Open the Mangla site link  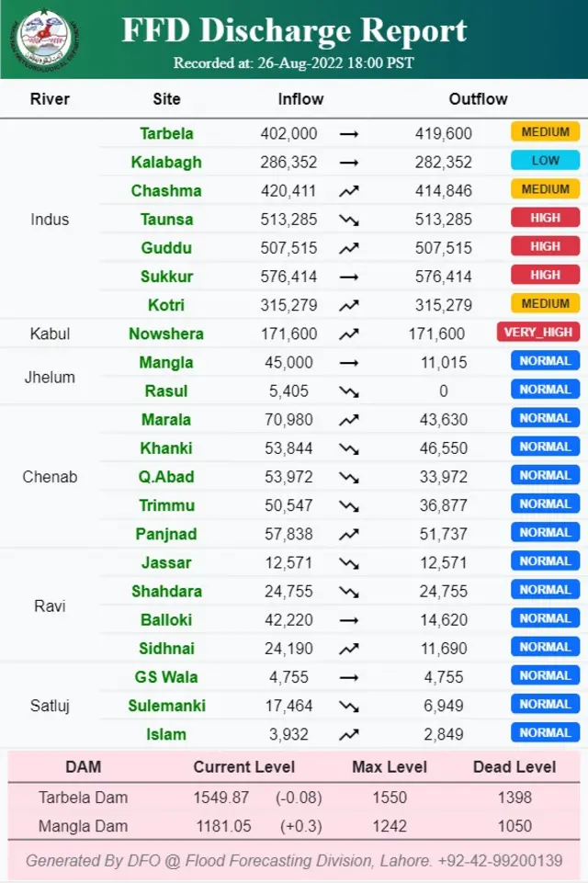pyautogui.click(x=166, y=362)
